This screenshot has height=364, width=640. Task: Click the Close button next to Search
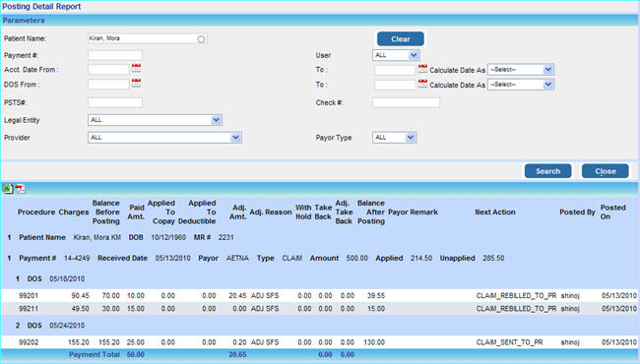pyautogui.click(x=605, y=171)
